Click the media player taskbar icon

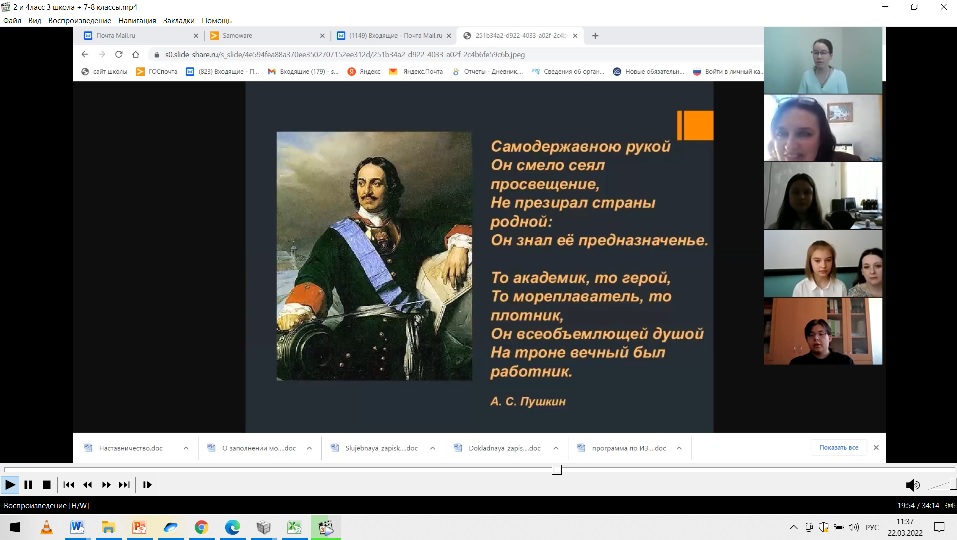tap(326, 527)
